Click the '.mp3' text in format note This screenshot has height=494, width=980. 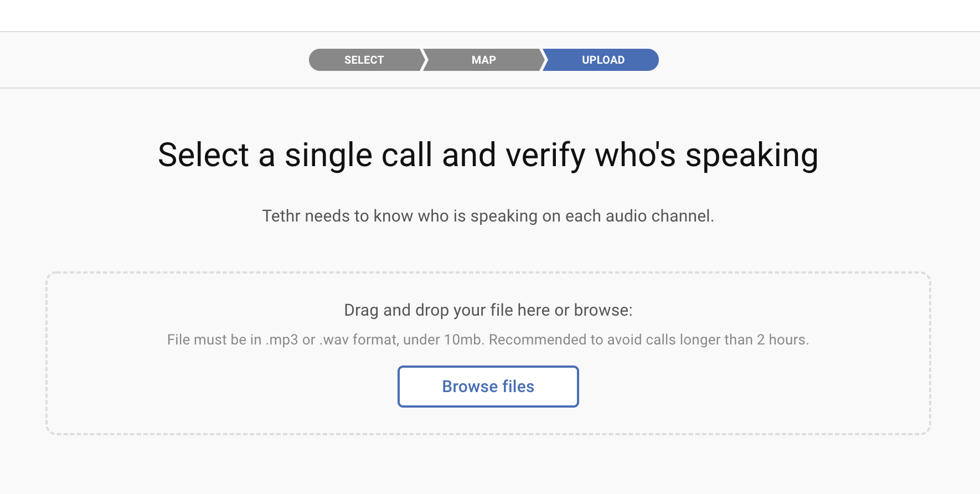tap(282, 339)
